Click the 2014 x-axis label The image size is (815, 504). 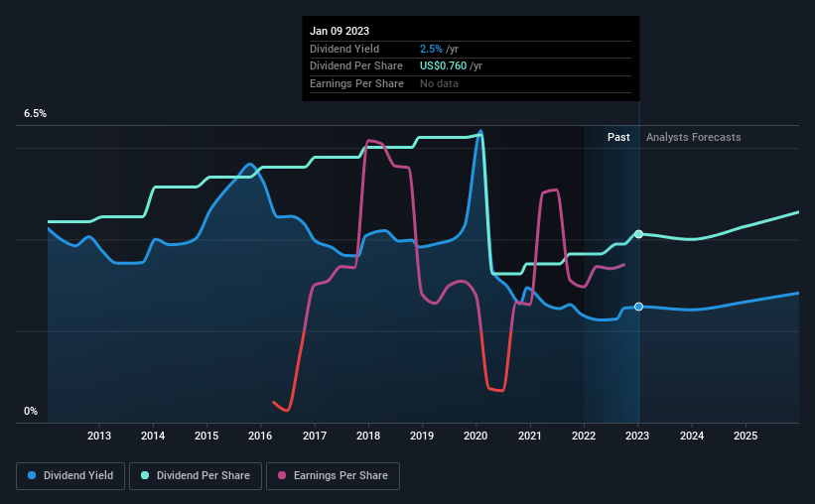coord(153,436)
